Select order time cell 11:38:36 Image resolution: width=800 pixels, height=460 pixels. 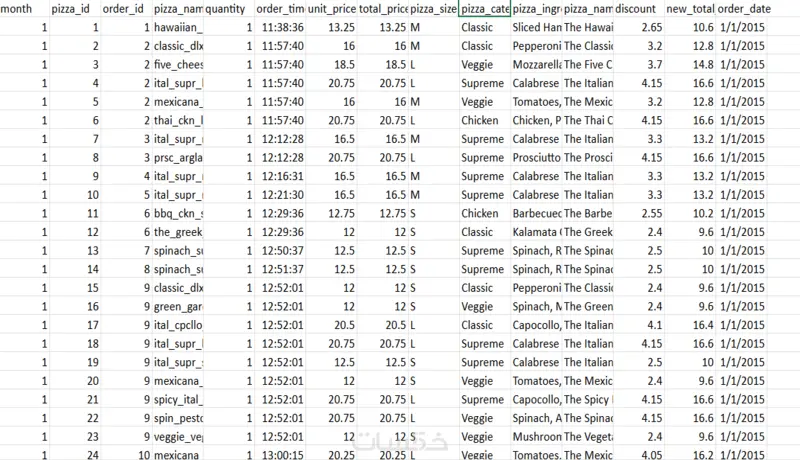pos(279,27)
